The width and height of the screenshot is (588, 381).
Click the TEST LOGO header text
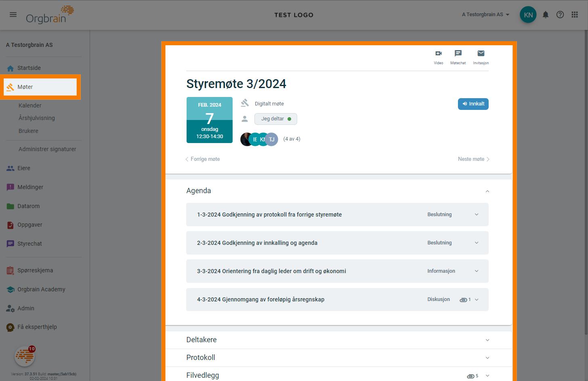tap(294, 15)
